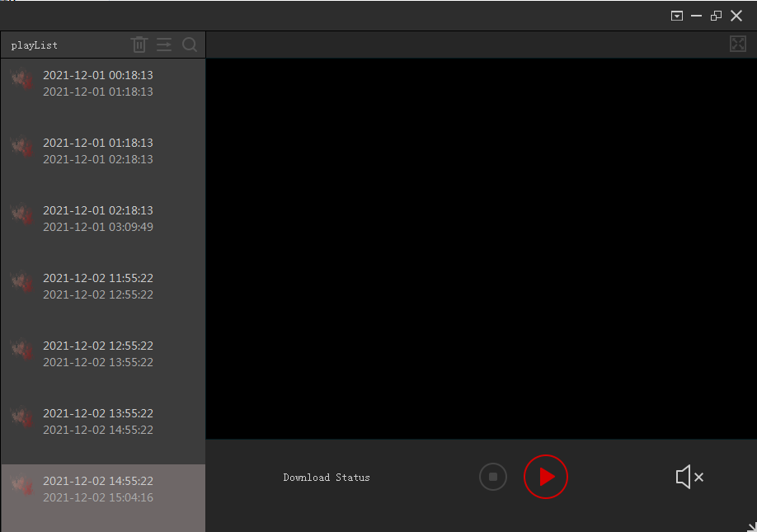The image size is (757, 532).
Task: Click the window resize grip corner
Action: tap(751, 526)
